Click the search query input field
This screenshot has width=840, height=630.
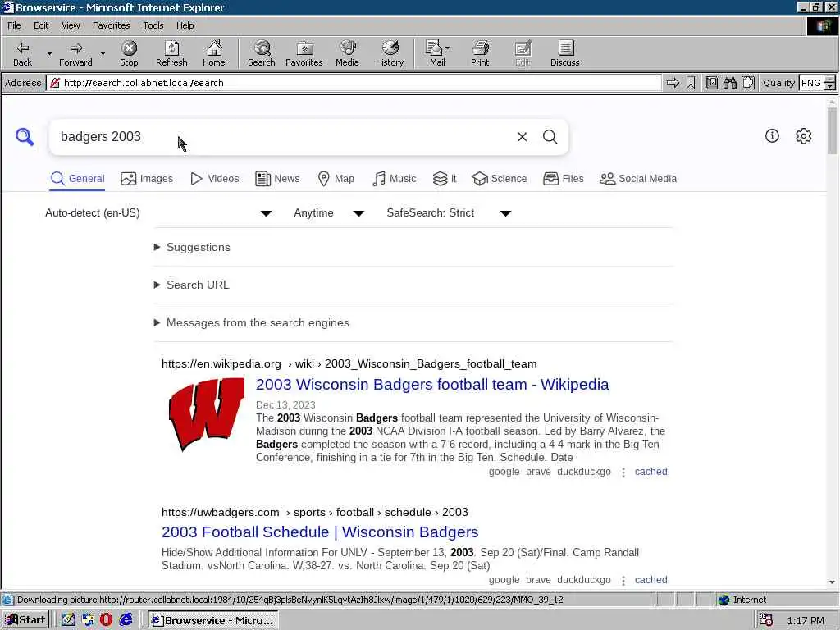click(284, 137)
